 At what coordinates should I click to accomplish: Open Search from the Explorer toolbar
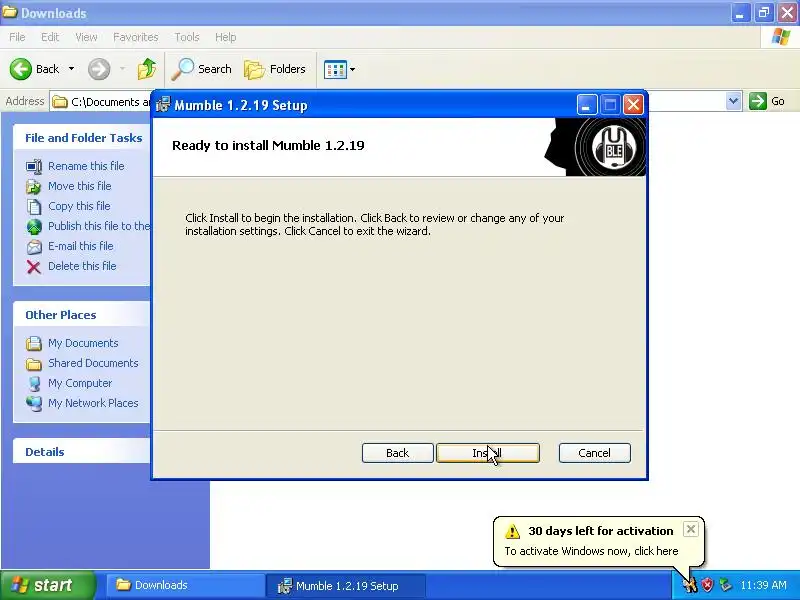(x=202, y=69)
